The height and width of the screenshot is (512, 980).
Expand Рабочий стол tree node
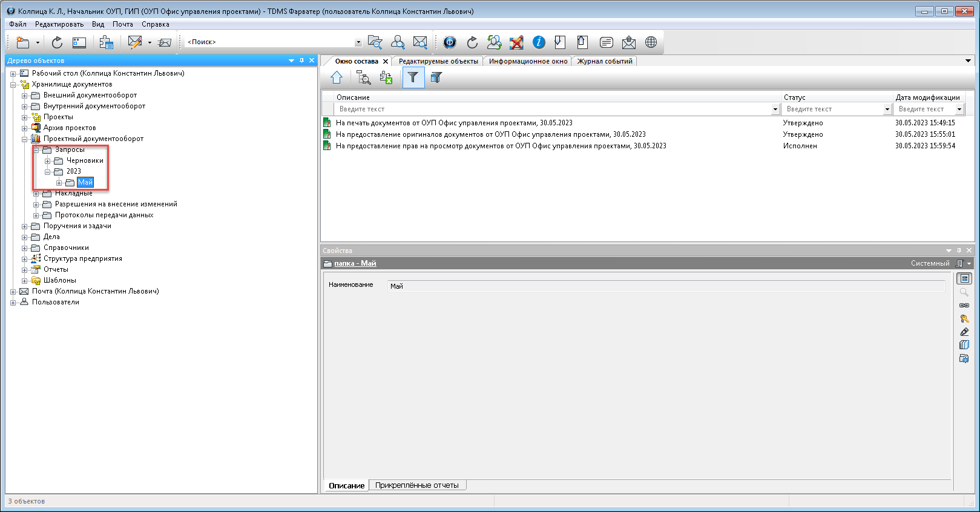pos(13,74)
